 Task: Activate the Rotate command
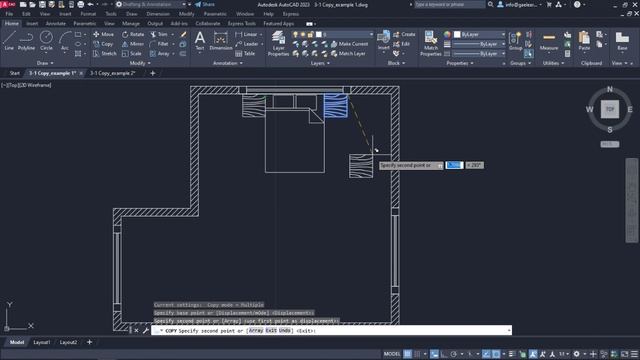coord(133,34)
